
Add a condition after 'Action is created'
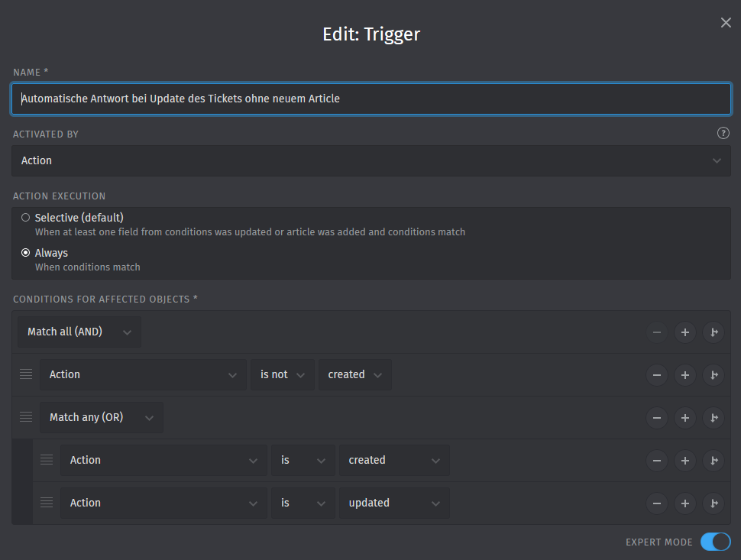pos(684,461)
